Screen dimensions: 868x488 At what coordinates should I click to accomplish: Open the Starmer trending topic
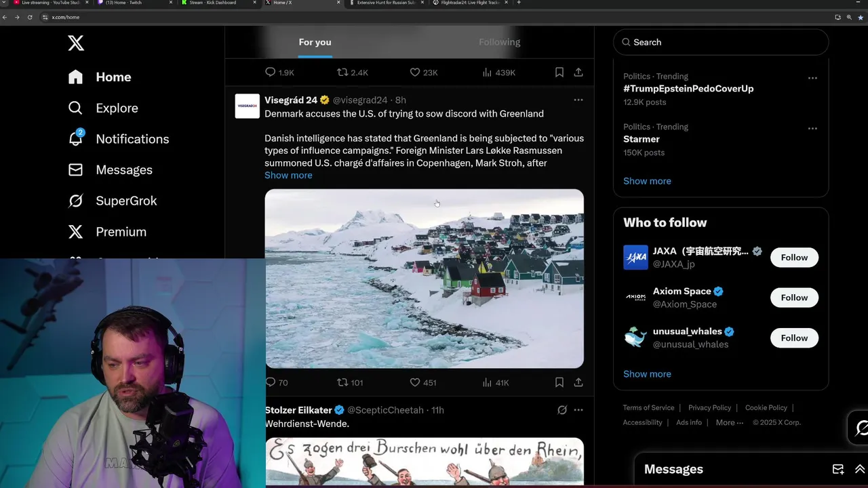point(642,139)
